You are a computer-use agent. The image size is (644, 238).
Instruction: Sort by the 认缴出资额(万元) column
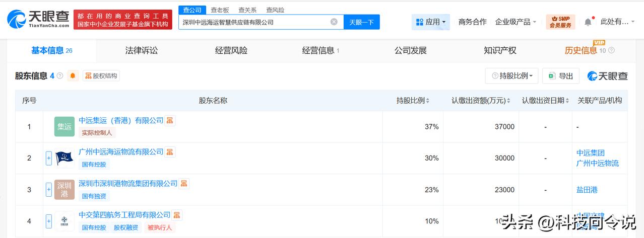pyautogui.click(x=481, y=101)
